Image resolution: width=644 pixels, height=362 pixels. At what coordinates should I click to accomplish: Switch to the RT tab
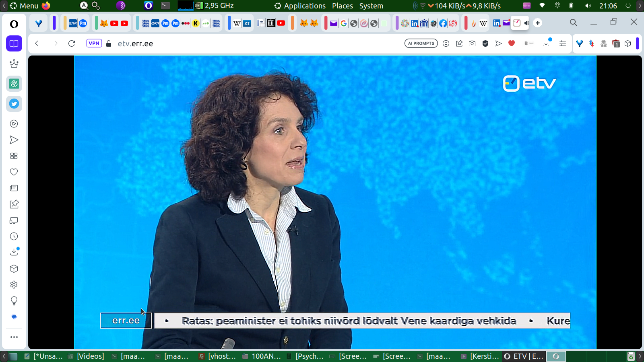pyautogui.click(x=247, y=23)
